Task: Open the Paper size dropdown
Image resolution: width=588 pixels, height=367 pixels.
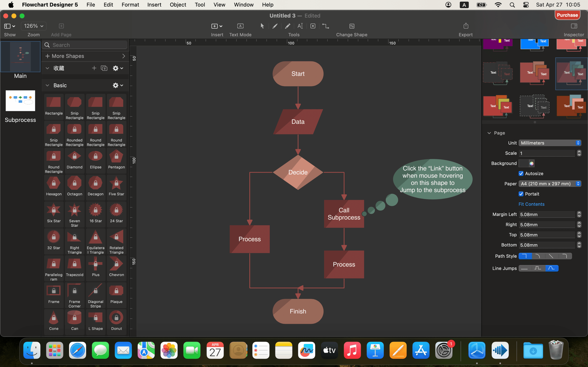Action: click(550, 184)
